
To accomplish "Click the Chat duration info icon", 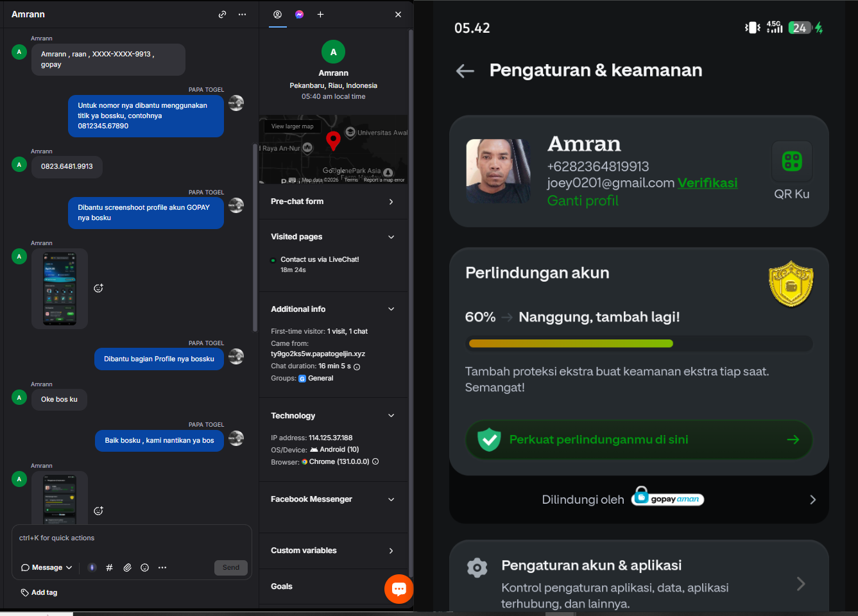I will click(357, 367).
